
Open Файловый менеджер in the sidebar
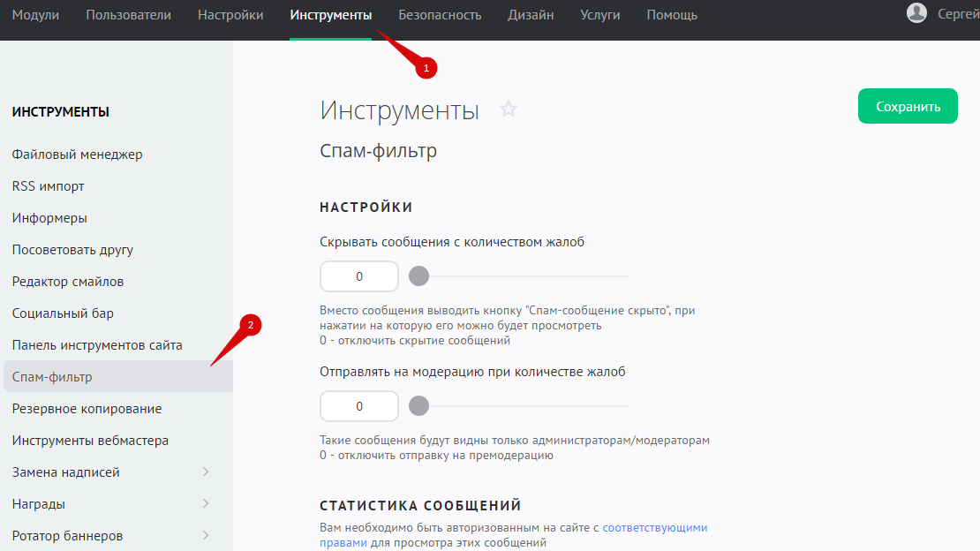(78, 155)
